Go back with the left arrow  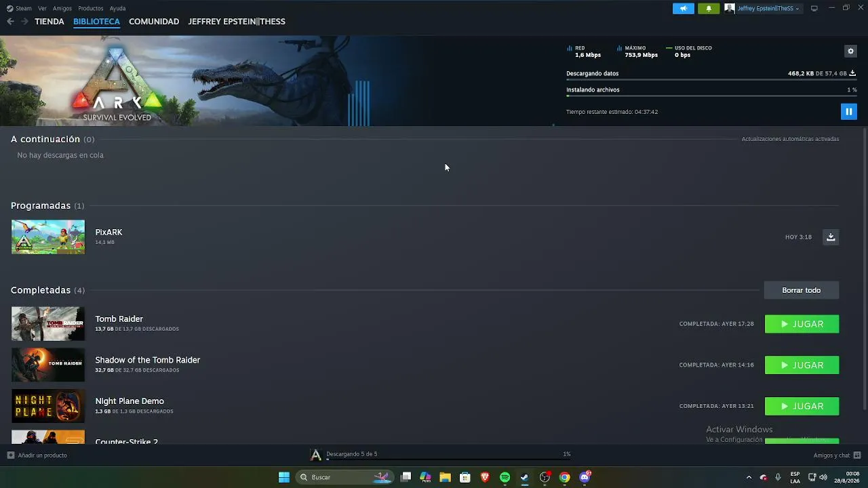pos(10,22)
